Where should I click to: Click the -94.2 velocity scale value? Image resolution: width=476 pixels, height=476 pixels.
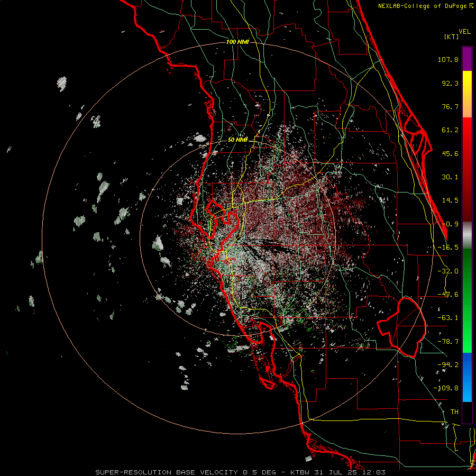pyautogui.click(x=448, y=365)
